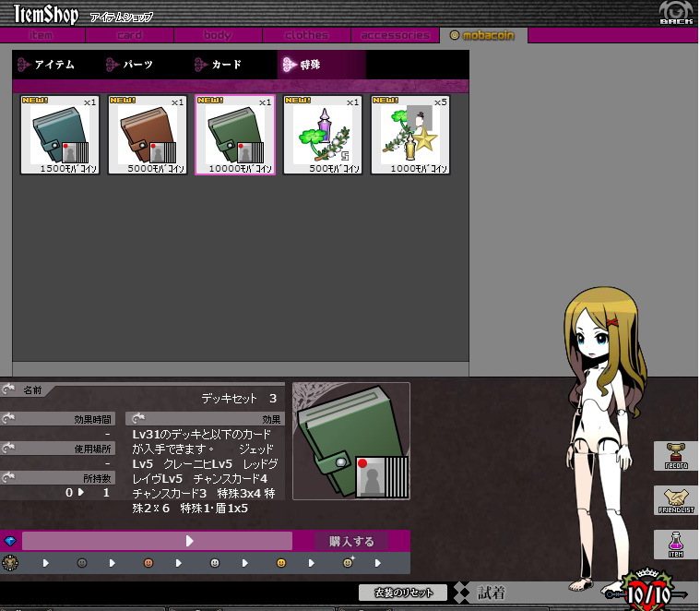Click the orange-red smiley face icon

[x=148, y=563]
